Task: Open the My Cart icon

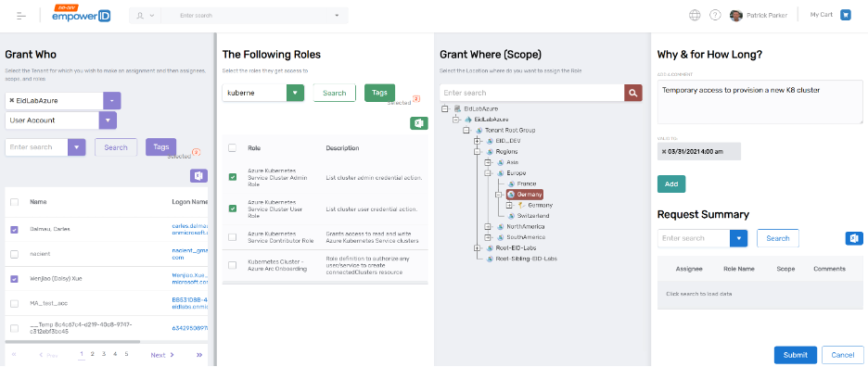Action: (846, 15)
